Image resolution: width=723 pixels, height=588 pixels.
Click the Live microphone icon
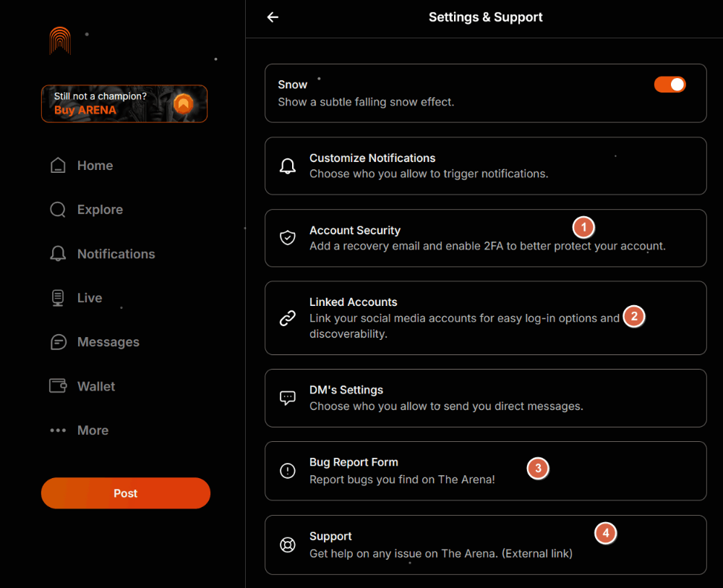click(58, 298)
